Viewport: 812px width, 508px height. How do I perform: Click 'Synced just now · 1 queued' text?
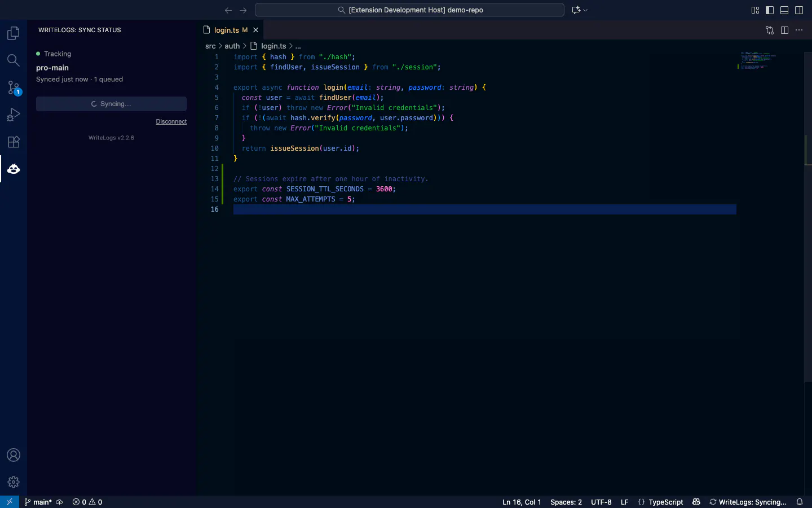80,79
